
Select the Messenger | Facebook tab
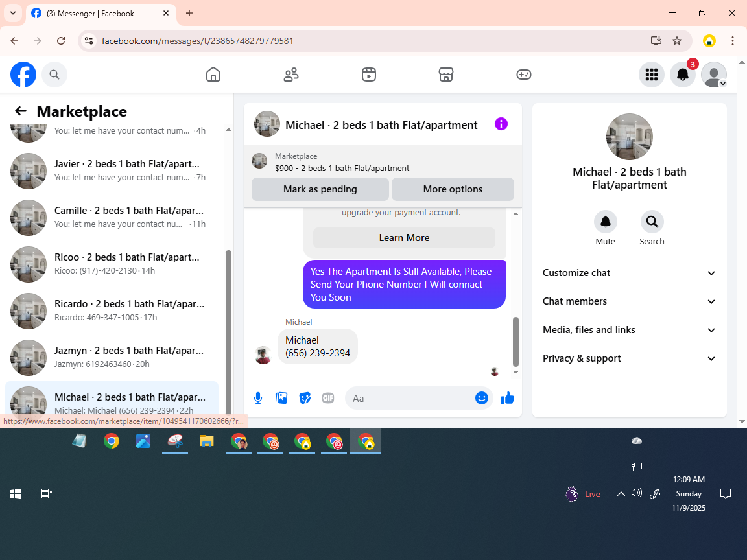coord(101,14)
